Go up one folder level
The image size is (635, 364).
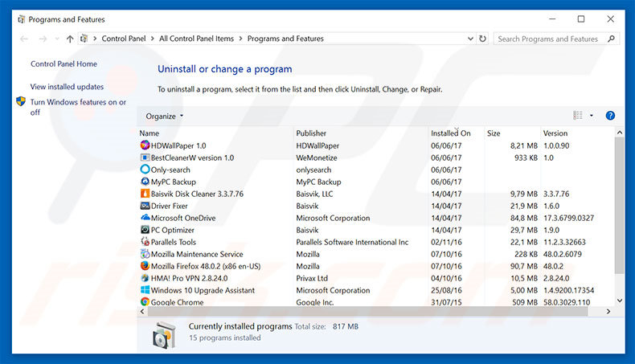click(x=70, y=39)
